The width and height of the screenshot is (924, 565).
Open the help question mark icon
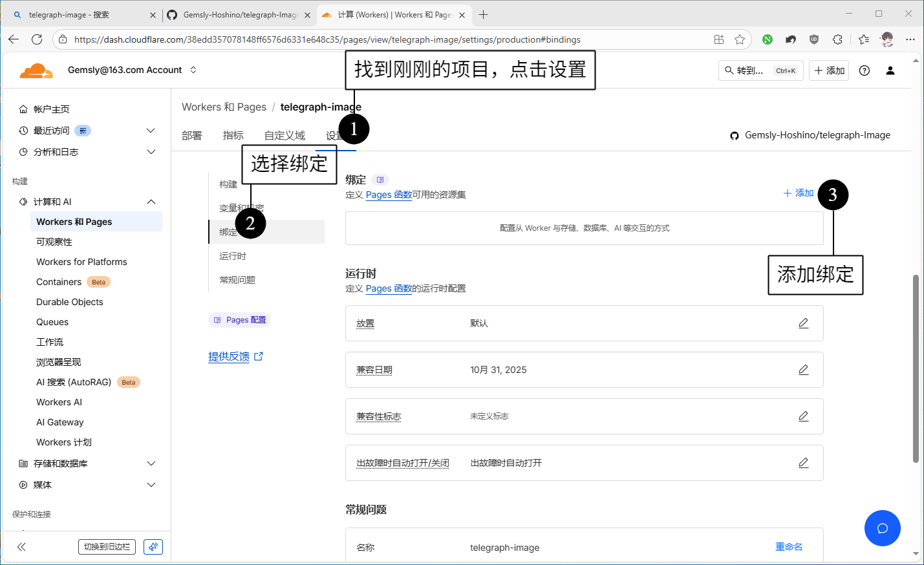[864, 70]
